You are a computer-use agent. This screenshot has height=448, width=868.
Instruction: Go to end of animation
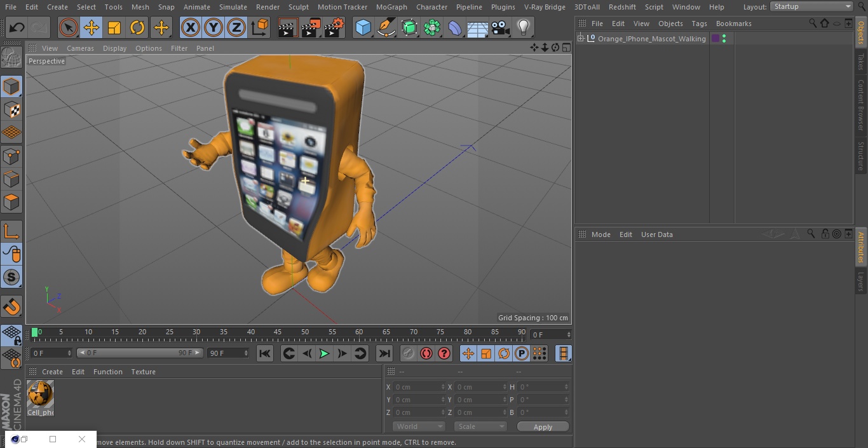(384, 353)
